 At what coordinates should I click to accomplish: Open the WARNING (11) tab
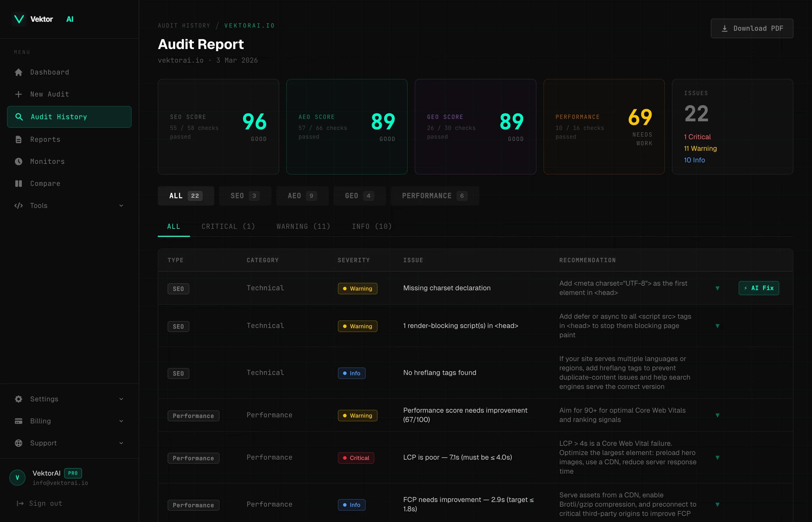pyautogui.click(x=303, y=226)
